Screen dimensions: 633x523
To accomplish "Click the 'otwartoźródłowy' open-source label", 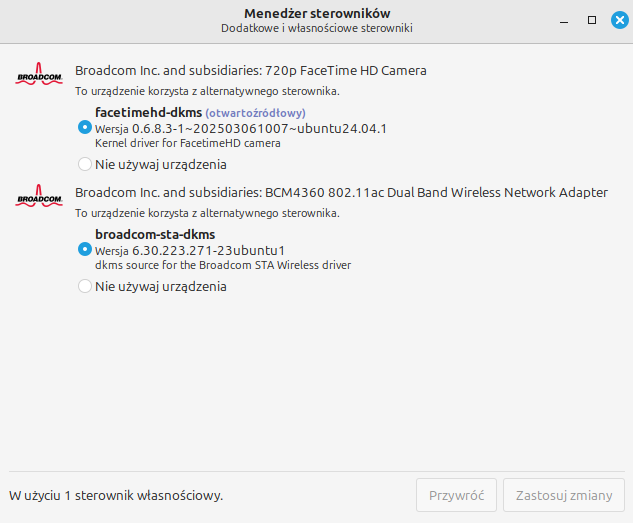I will [256, 113].
